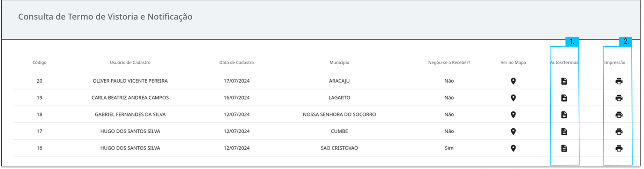The width and height of the screenshot is (644, 169).
Task: Print the Cumbe record code 17
Action: [x=619, y=132]
